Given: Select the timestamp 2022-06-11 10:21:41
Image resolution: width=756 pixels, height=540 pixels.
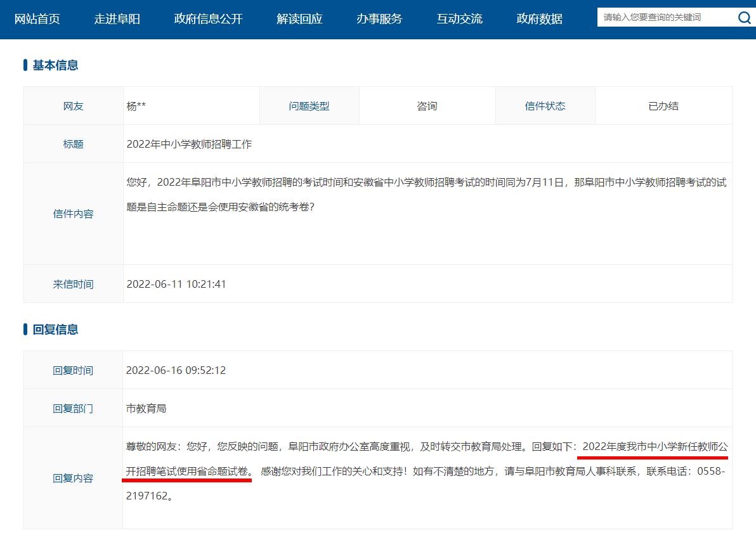Looking at the screenshot, I should 176,284.
